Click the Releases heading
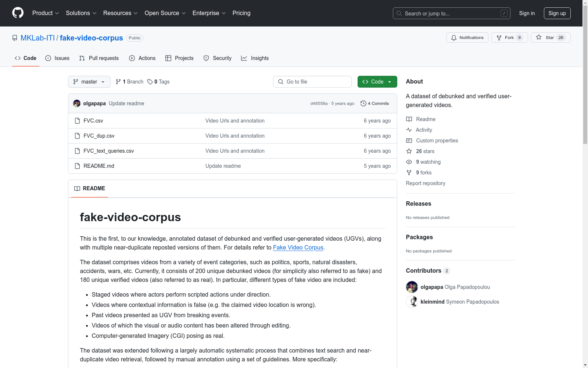The width and height of the screenshot is (588, 368). tap(419, 204)
